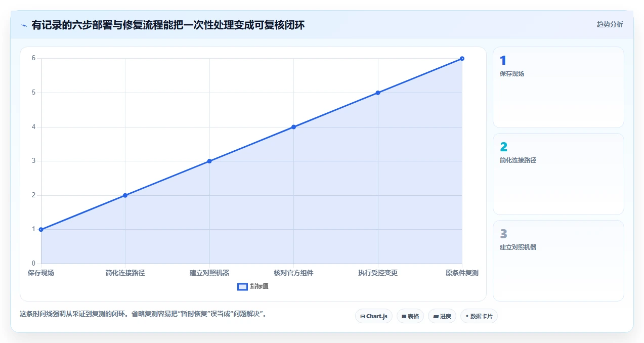Screen dimensions: 644x343
Task: Select the 进度 tag
Action: click(x=442, y=316)
